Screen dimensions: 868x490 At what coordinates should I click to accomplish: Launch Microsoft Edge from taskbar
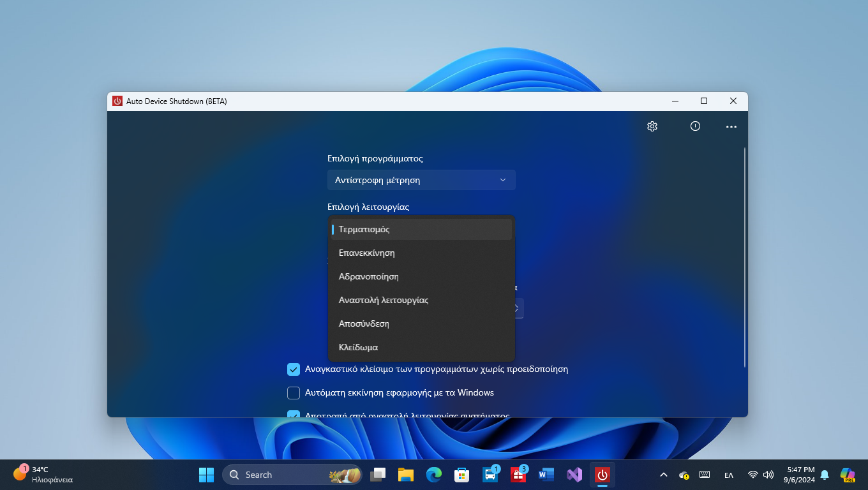[x=434, y=475]
